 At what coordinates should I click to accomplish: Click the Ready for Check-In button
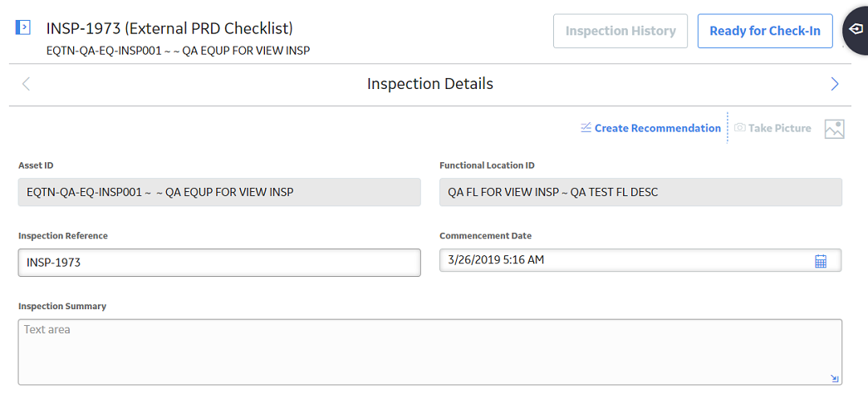click(x=765, y=31)
